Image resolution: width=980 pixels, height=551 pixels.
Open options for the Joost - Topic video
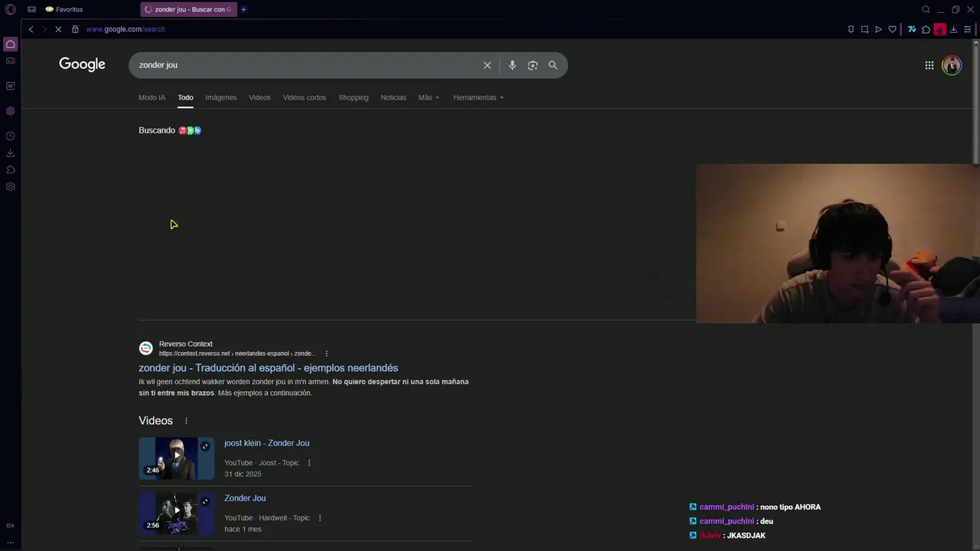coord(309,463)
